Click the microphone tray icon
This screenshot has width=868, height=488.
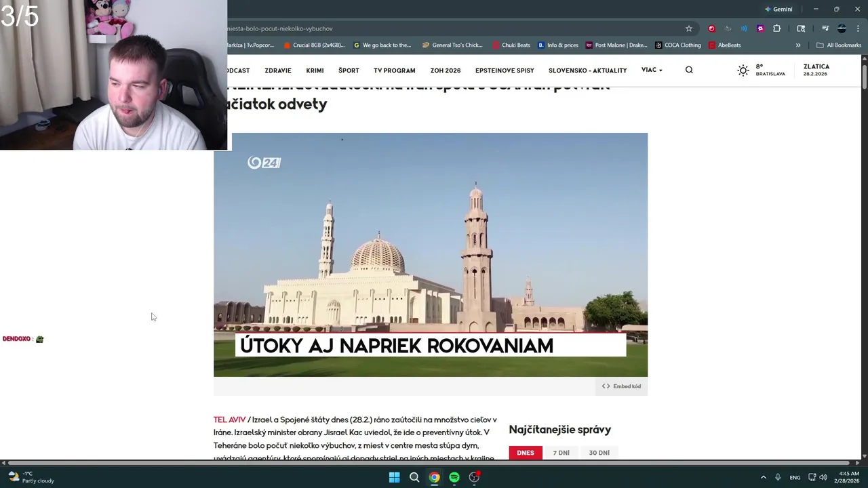pyautogui.click(x=778, y=477)
